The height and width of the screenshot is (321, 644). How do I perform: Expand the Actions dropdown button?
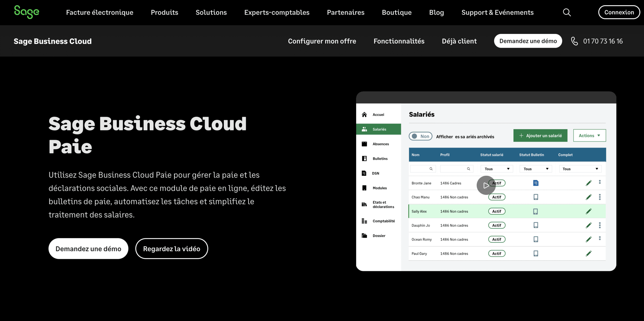(589, 135)
